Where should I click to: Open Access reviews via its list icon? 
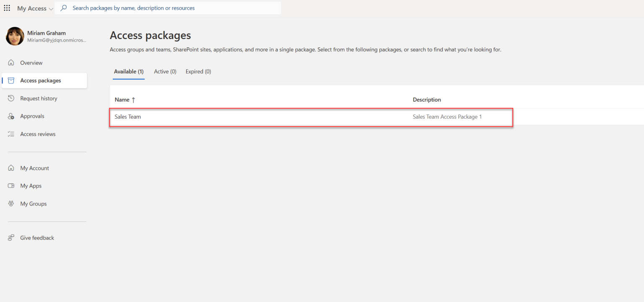pyautogui.click(x=10, y=134)
